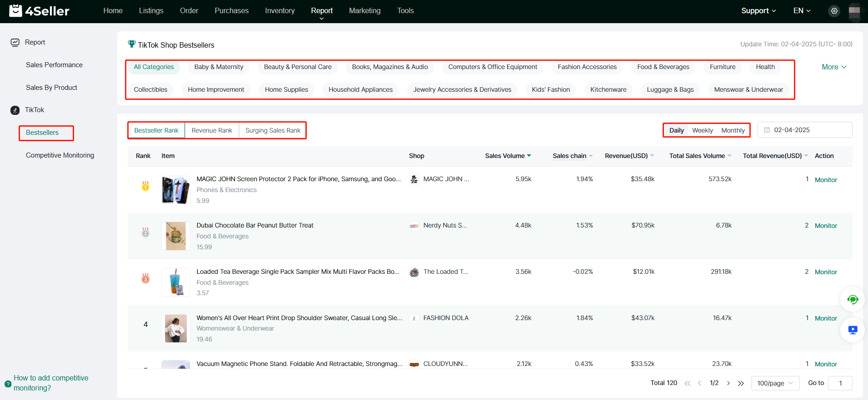Filter by Beauty & Personal Care
The width and height of the screenshot is (868, 400).
tap(298, 67)
